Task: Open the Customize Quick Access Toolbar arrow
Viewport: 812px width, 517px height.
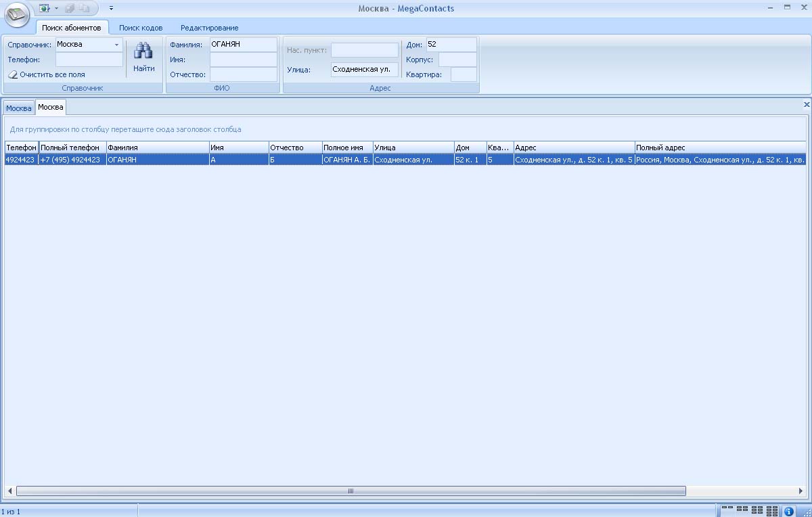Action: pos(111,8)
